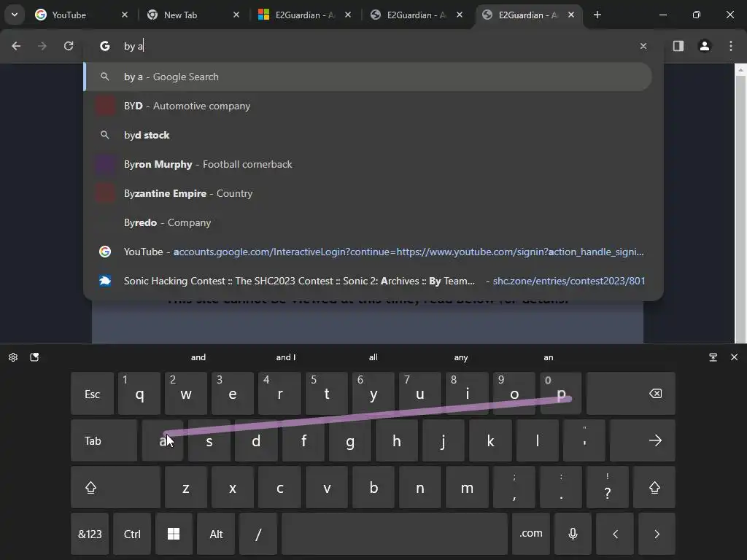747x560 pixels.
Task: Tap the m key
Action: 467,487
